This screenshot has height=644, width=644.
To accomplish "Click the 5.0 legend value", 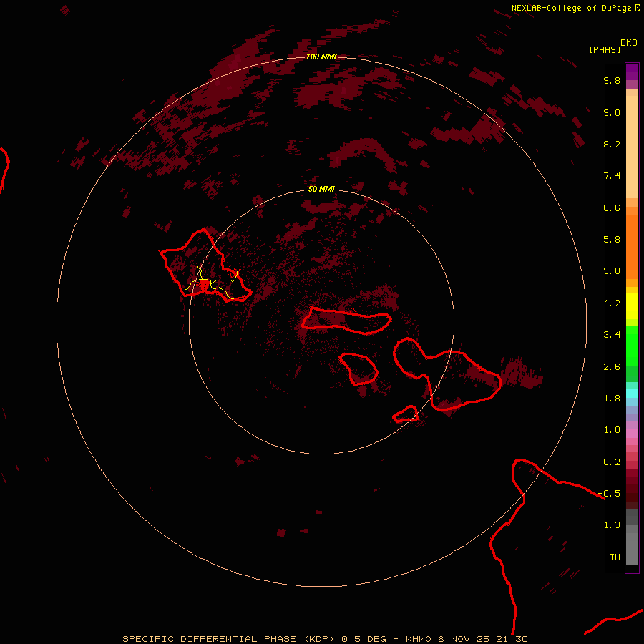I will (x=612, y=271).
